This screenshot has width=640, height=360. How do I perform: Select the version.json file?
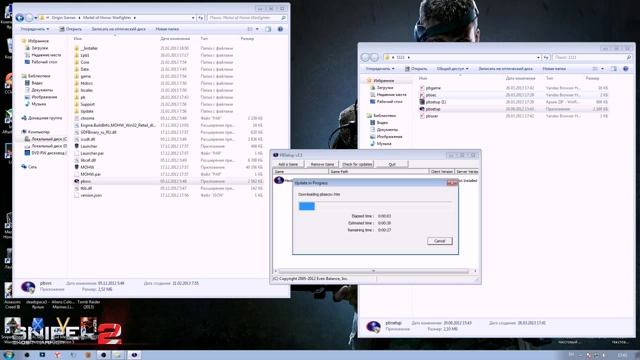pyautogui.click(x=88, y=196)
